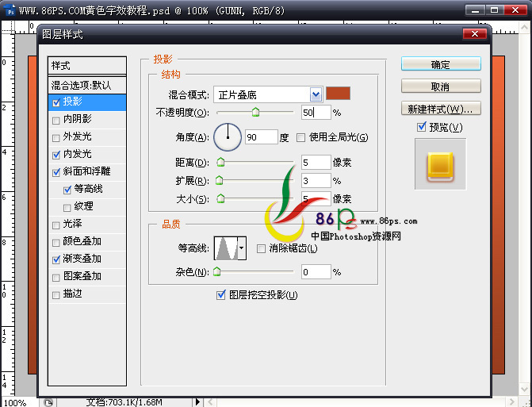Viewport: 532px width, 407px height.
Task: Open the 内阴影 settings panel
Action: coord(78,119)
